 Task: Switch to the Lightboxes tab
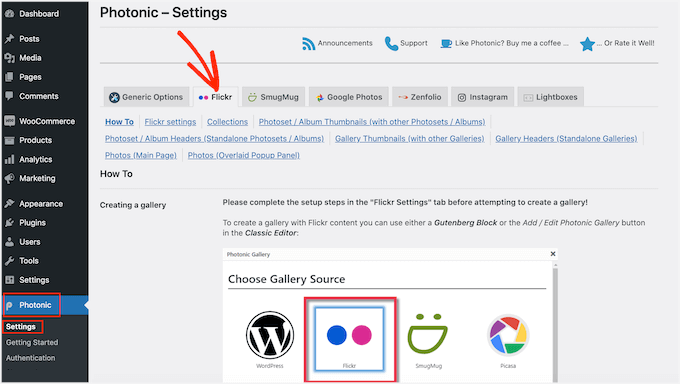point(551,97)
